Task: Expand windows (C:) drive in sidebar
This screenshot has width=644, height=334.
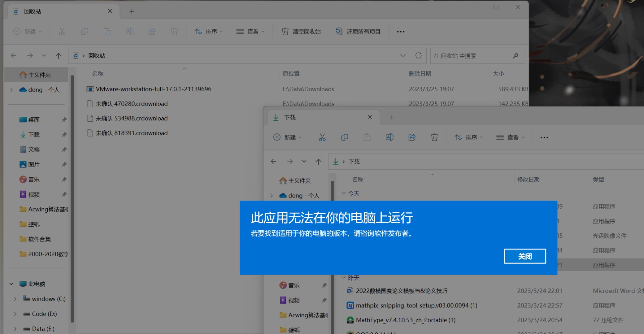Action: pyautogui.click(x=15, y=299)
